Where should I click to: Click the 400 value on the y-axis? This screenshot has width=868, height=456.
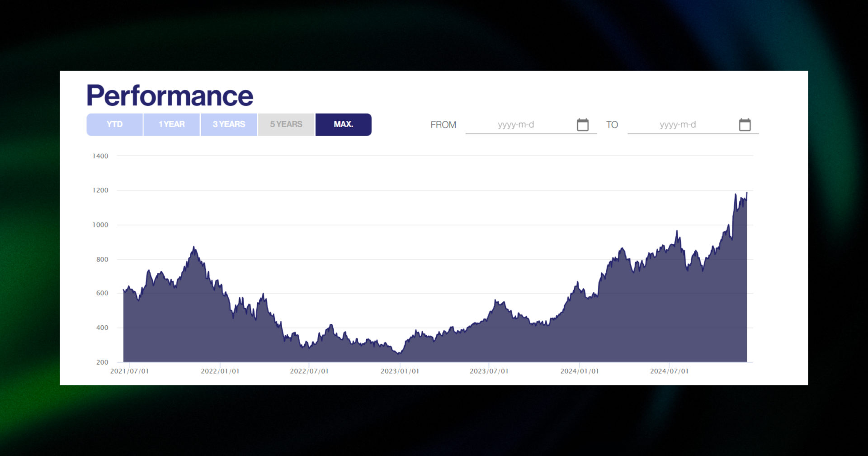pos(102,328)
